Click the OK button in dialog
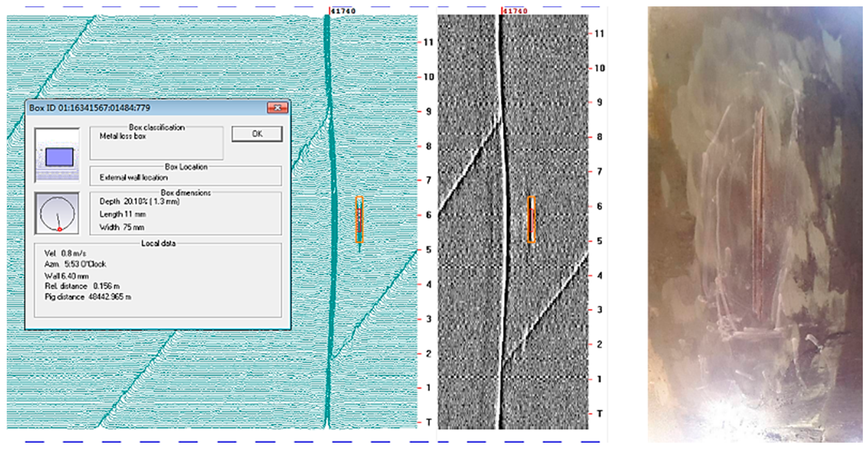This screenshot has height=450, width=868. click(x=257, y=134)
